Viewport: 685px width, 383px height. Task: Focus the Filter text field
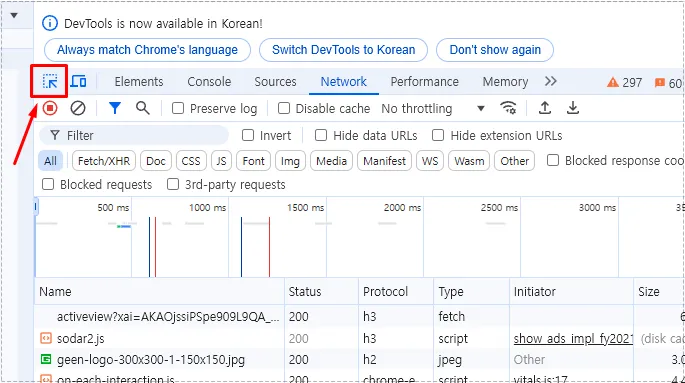pyautogui.click(x=134, y=135)
